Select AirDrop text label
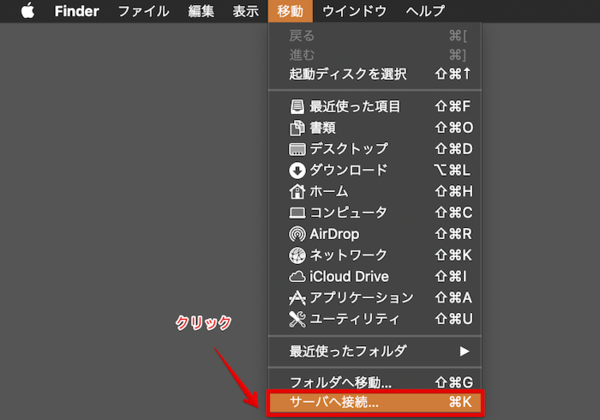Image resolution: width=600 pixels, height=420 pixels. [x=334, y=234]
